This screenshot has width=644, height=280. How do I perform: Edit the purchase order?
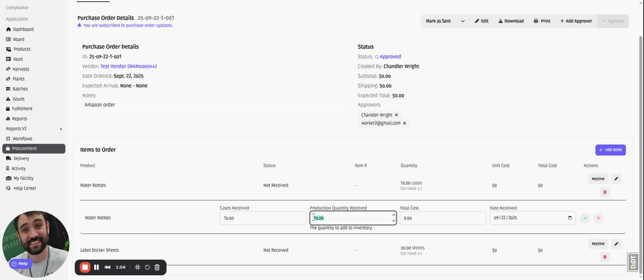tap(482, 21)
